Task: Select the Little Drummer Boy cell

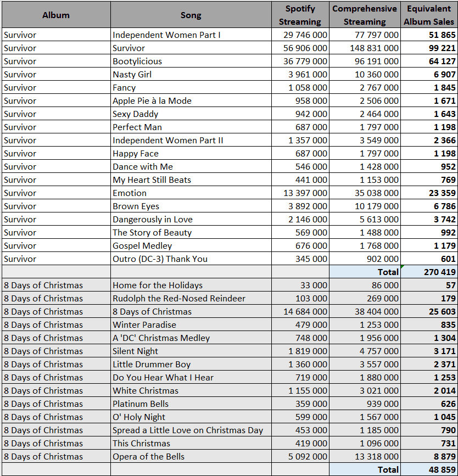Action: pos(191,364)
